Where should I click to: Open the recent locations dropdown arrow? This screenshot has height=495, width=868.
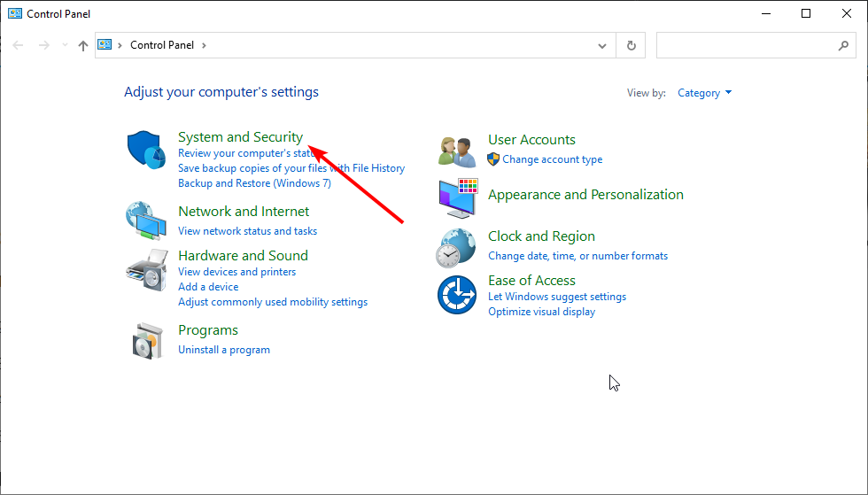coord(65,45)
